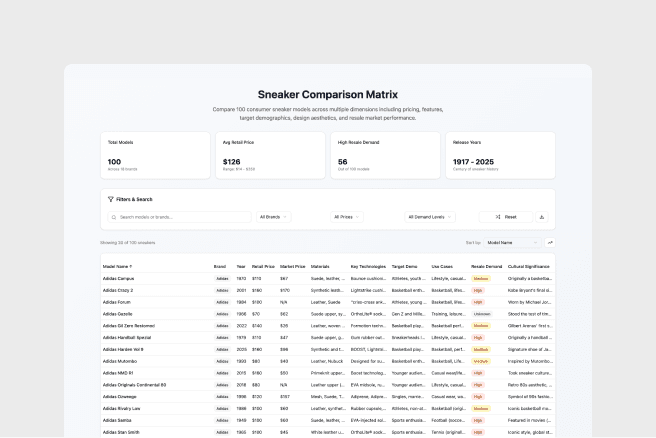656x438 pixels.
Task: Click the N/A market price for Adidas Forum
Action: (284, 302)
